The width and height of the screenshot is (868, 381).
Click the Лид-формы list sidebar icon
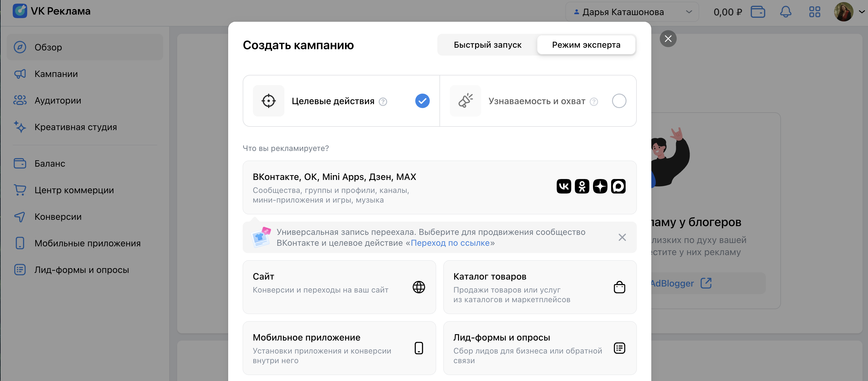coord(20,270)
